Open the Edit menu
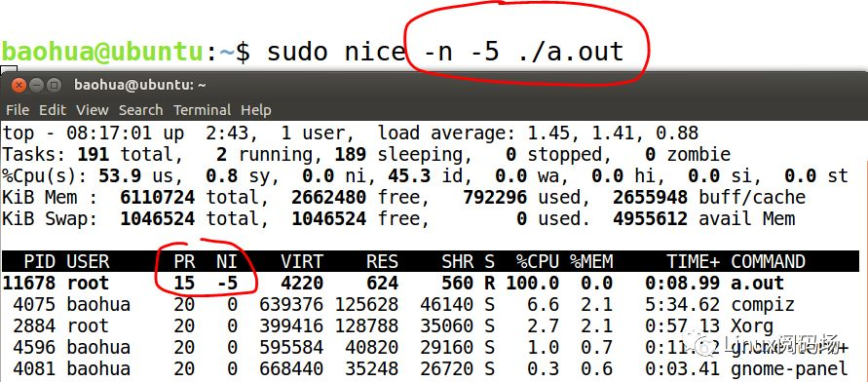 (x=53, y=110)
